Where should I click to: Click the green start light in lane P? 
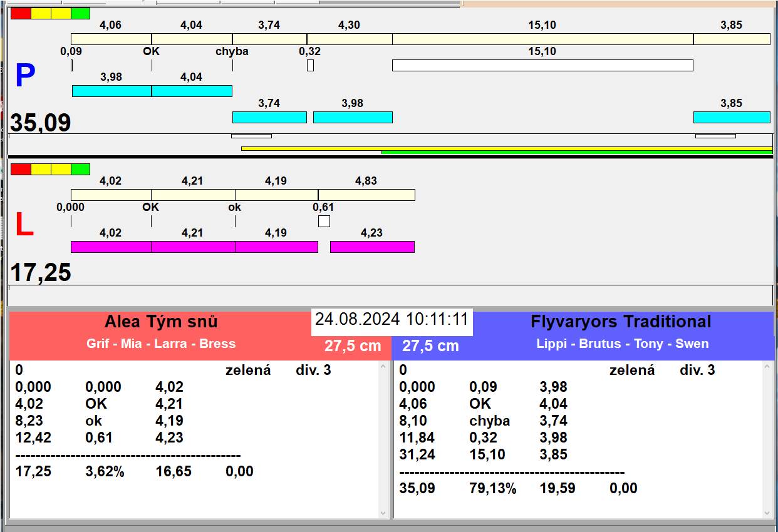pyautogui.click(x=80, y=13)
